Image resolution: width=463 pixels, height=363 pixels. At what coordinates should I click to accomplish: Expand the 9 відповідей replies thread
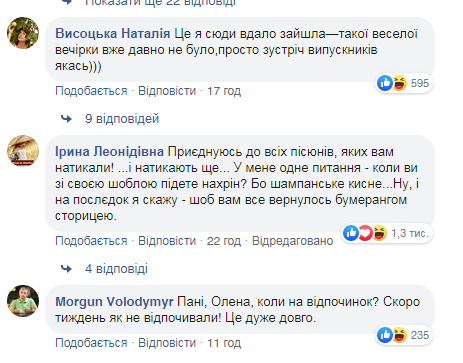122,119
